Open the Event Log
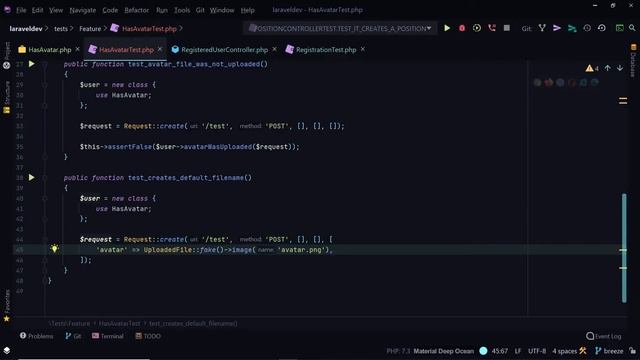The image size is (640, 360). click(x=604, y=336)
